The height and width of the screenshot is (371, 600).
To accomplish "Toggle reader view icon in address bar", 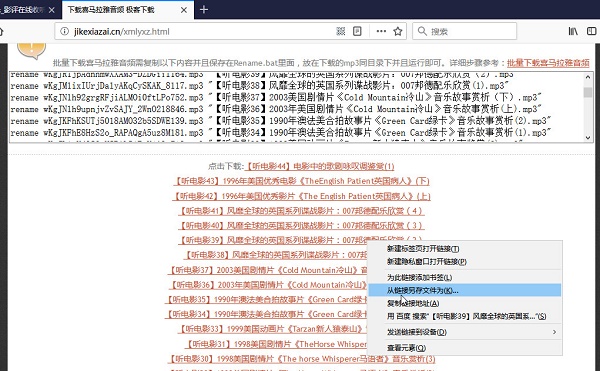I will 357,31.
